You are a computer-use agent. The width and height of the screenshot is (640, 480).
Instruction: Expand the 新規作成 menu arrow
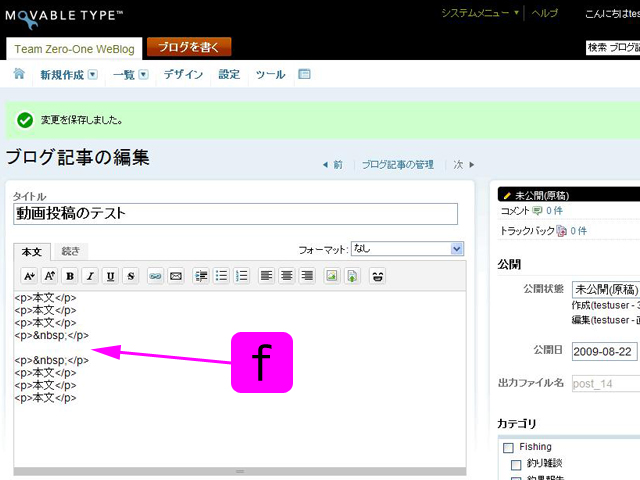tap(93, 75)
